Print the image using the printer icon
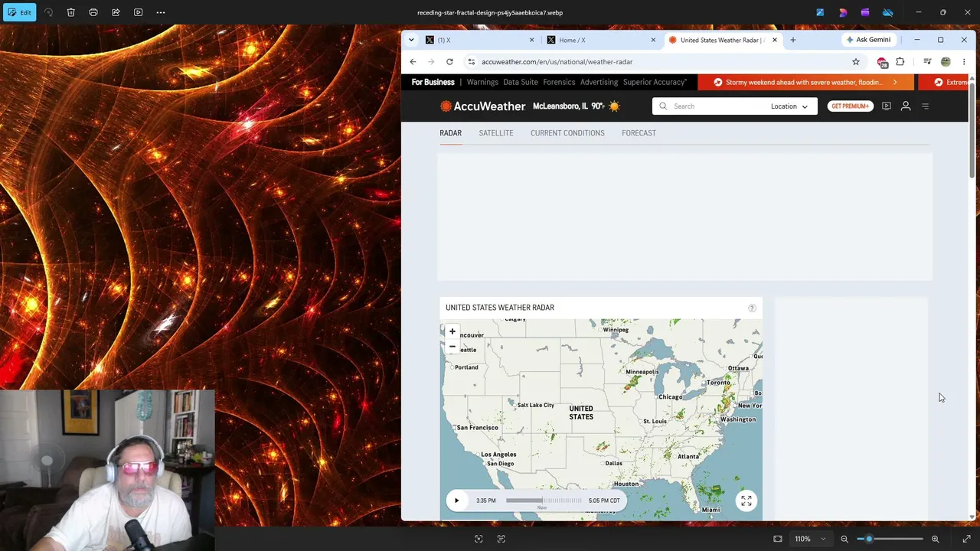The width and height of the screenshot is (980, 551). (x=93, y=12)
